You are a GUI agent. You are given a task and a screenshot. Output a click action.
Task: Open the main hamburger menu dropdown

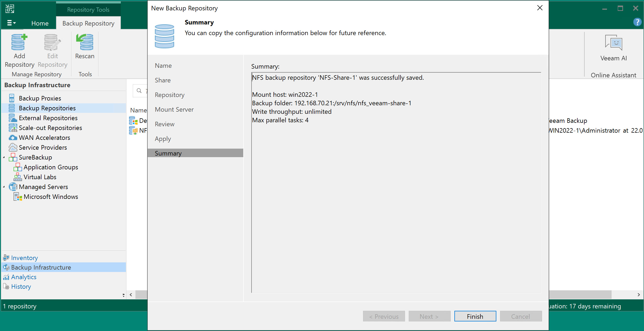[11, 23]
